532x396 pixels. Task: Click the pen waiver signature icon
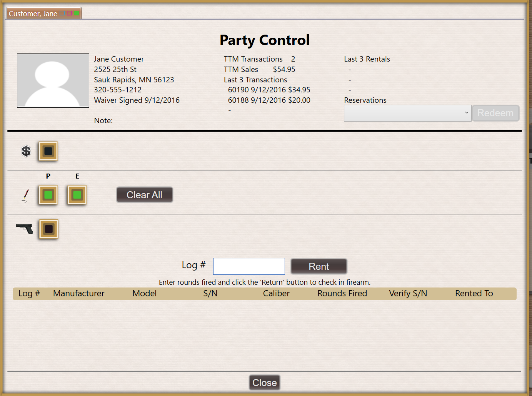tap(25, 195)
